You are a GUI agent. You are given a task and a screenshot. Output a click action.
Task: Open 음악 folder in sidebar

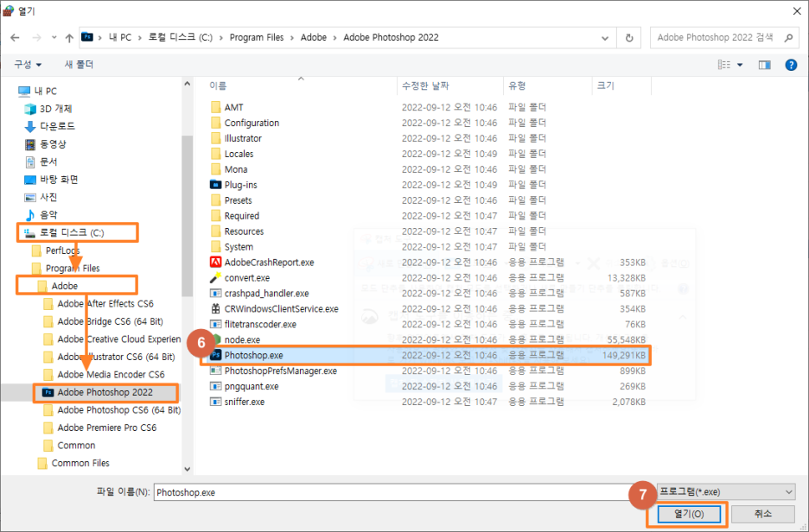click(x=41, y=215)
